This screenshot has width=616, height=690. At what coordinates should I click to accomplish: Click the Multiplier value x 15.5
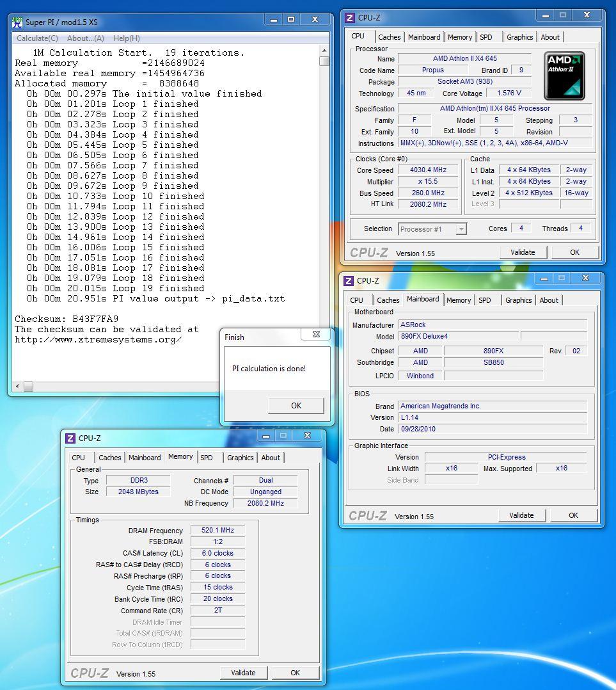pyautogui.click(x=428, y=181)
